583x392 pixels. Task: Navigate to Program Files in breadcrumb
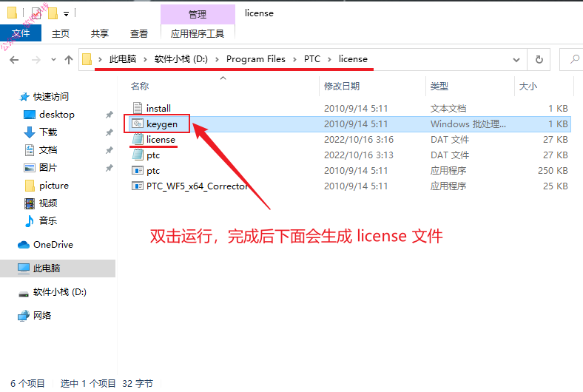coord(256,59)
